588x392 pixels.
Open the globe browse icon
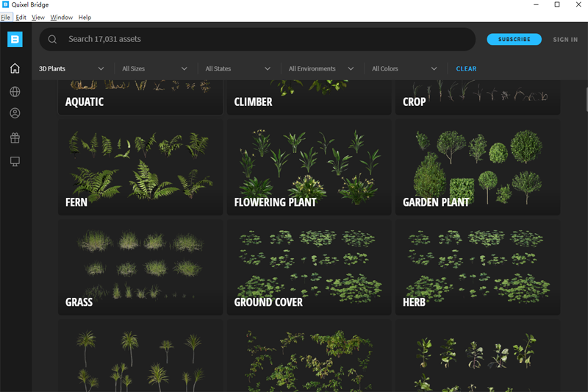coord(15,91)
